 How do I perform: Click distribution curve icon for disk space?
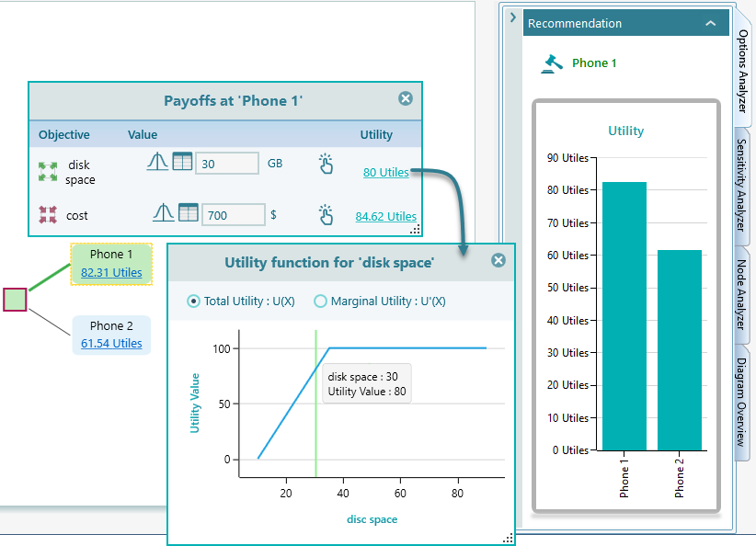click(x=157, y=162)
